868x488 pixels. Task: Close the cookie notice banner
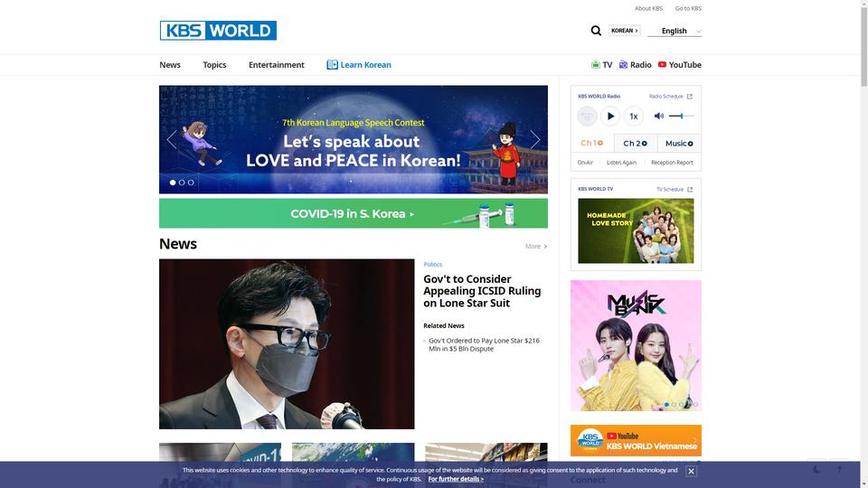691,472
